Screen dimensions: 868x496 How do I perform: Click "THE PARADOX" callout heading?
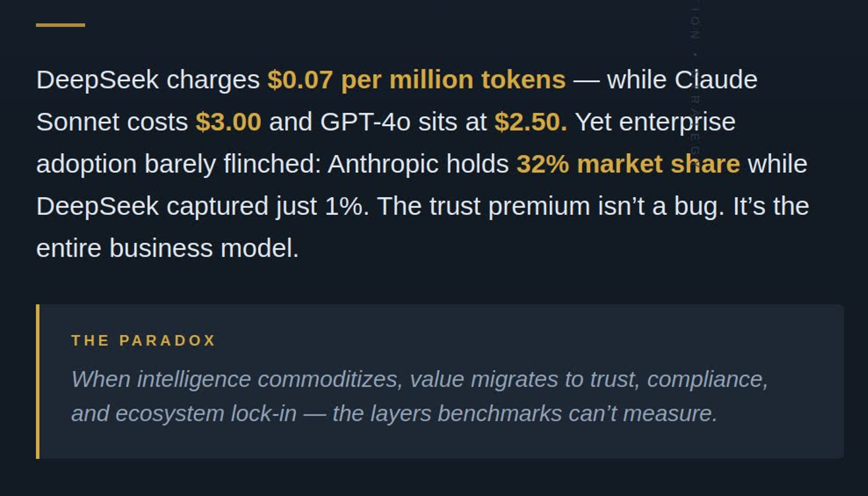pos(143,340)
